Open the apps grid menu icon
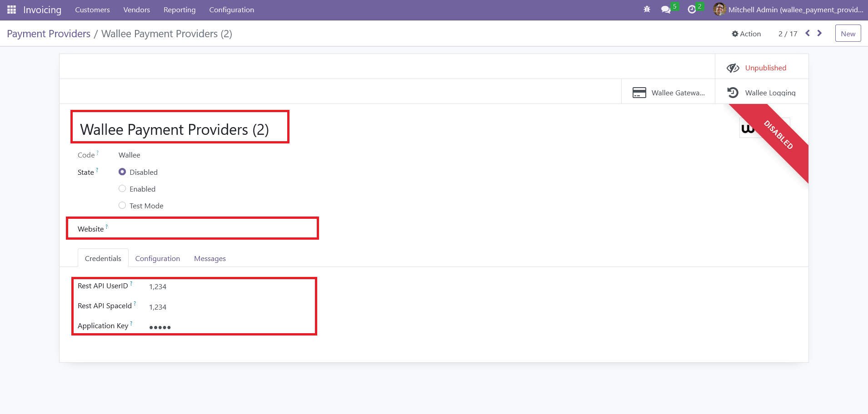868x414 pixels. click(12, 10)
